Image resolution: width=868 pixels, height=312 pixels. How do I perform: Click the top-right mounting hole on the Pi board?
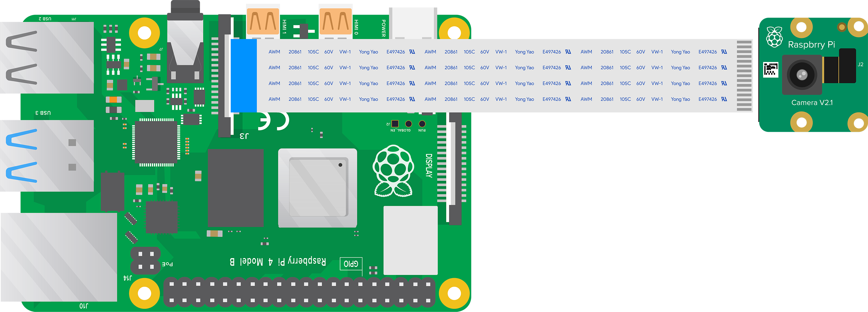pyautogui.click(x=454, y=30)
